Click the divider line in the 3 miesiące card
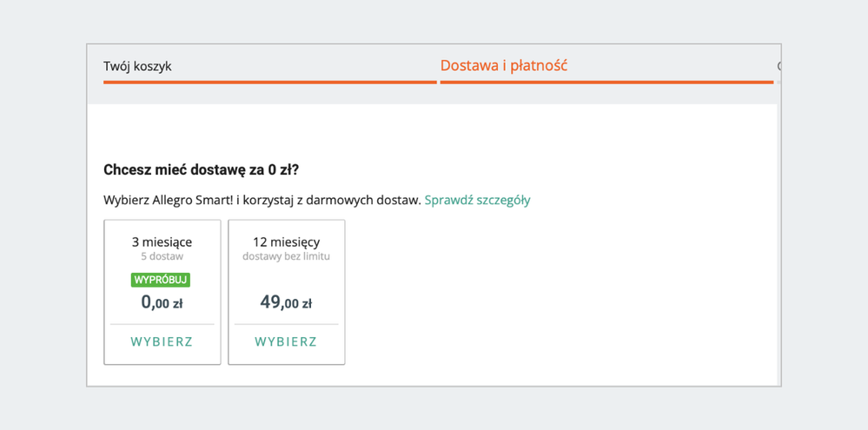 pyautogui.click(x=162, y=324)
